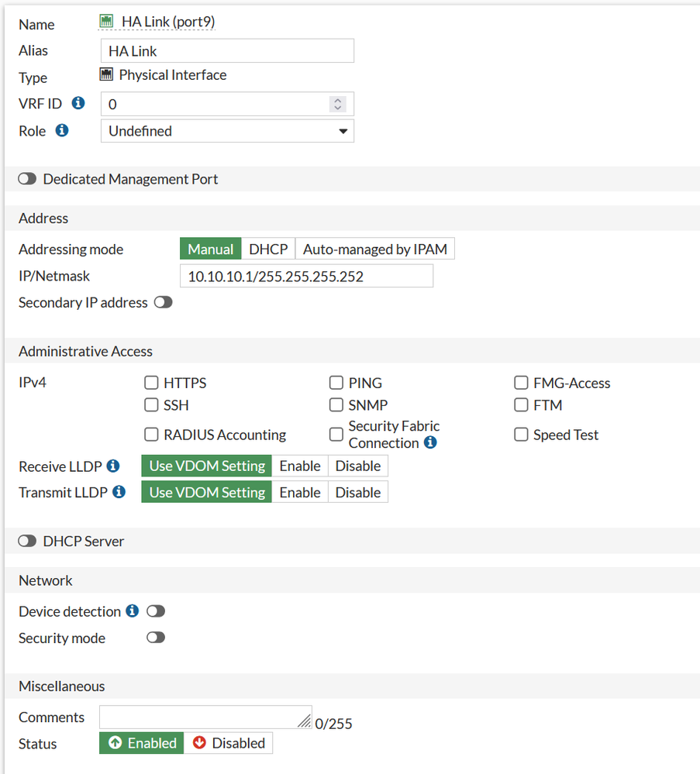This screenshot has width=700, height=774.
Task: Toggle the Secondary IP address switch
Action: (163, 302)
